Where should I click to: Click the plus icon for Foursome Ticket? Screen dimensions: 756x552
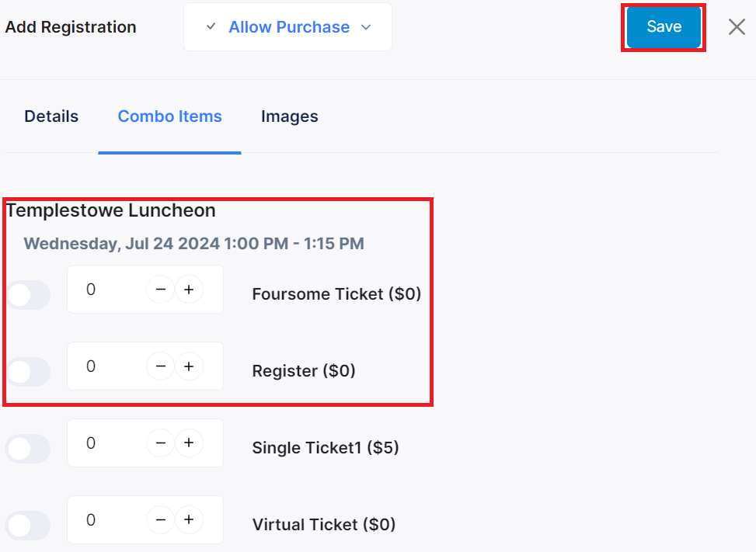189,289
